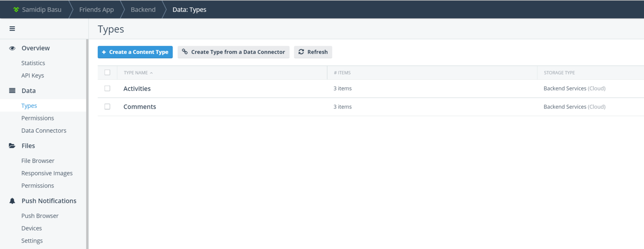Open Settings under Push Notifications
644x249 pixels.
(x=32, y=241)
